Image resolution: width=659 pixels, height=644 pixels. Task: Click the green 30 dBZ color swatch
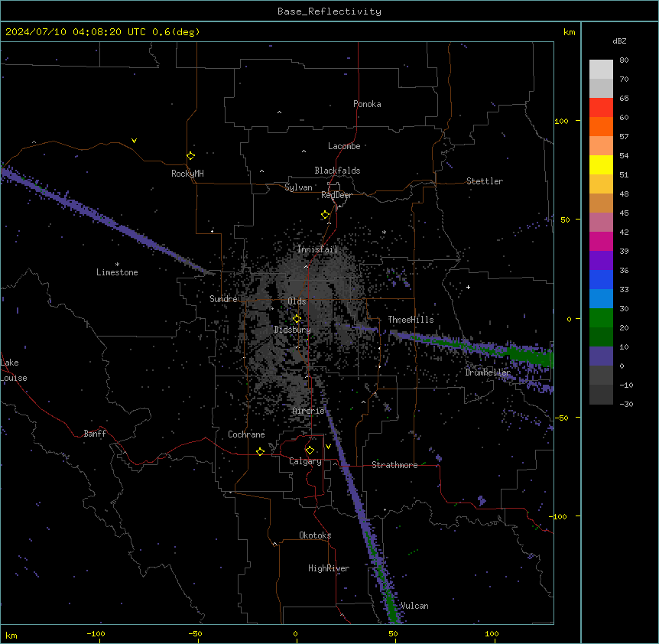[601, 318]
